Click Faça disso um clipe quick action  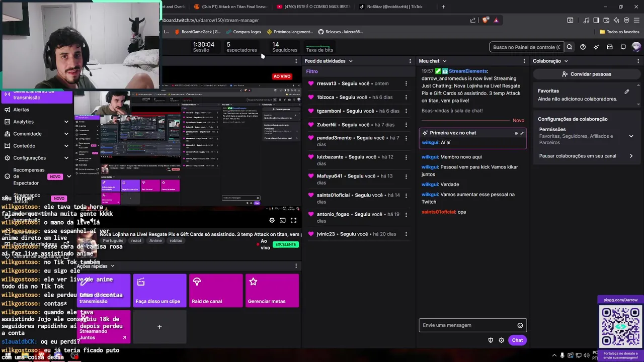(x=159, y=290)
